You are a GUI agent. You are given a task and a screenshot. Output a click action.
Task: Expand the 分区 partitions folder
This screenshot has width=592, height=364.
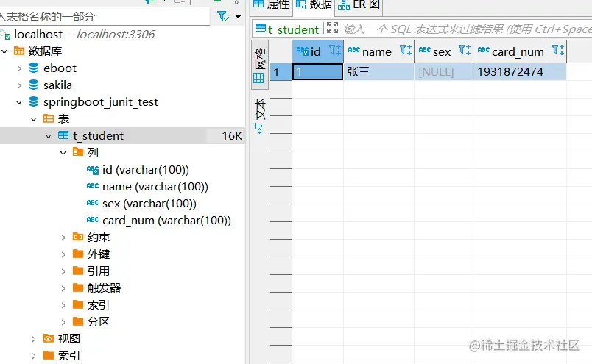coord(63,322)
